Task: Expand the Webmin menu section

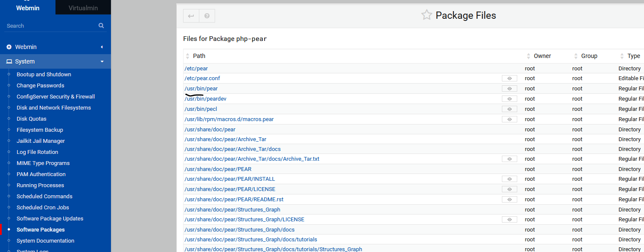Action: pos(55,47)
